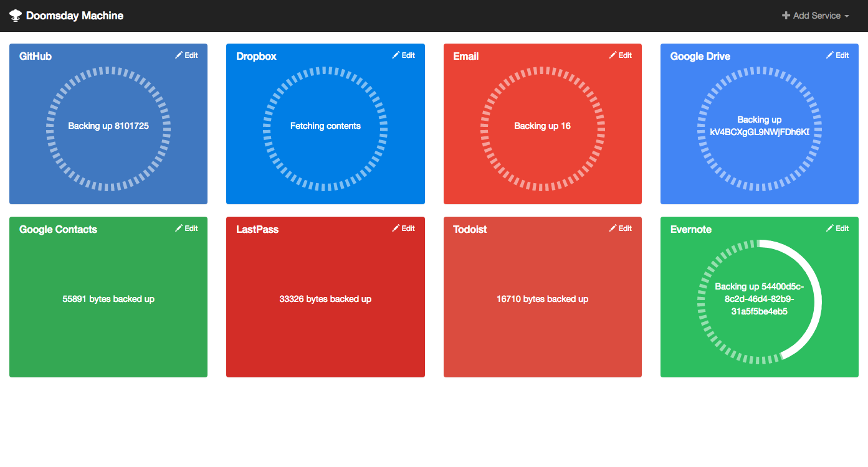Click 'Backing up 8101725' status text
The height and width of the screenshot is (467, 868).
click(x=108, y=126)
